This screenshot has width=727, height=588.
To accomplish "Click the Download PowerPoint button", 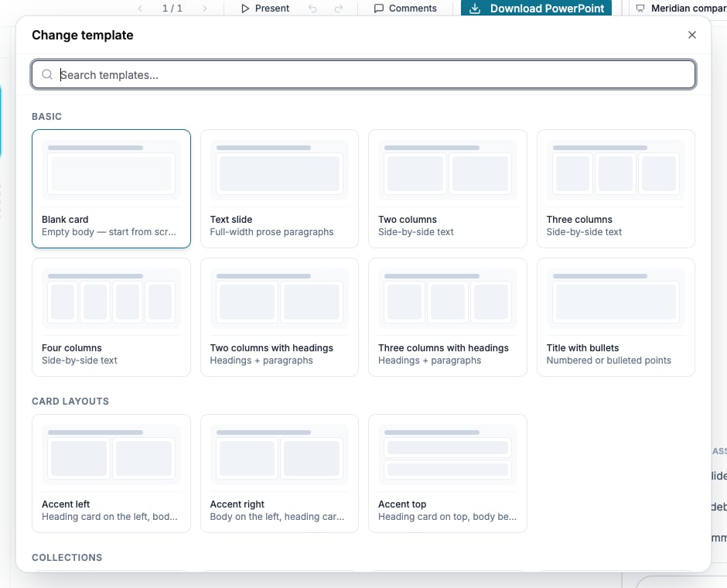I will click(536, 8).
